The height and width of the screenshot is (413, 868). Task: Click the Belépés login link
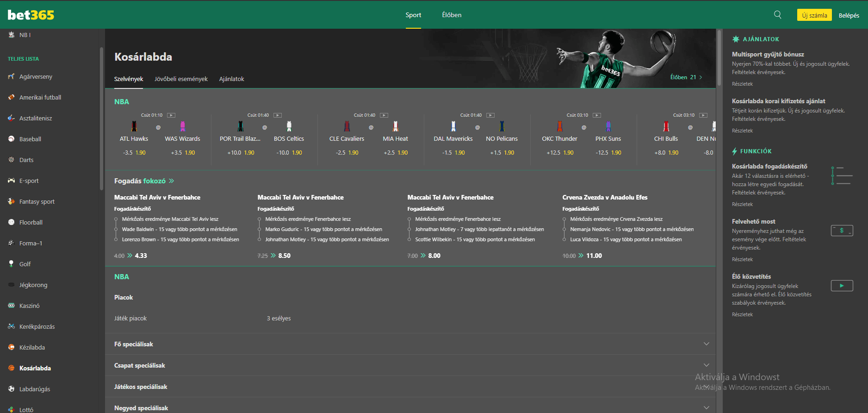pyautogui.click(x=849, y=15)
